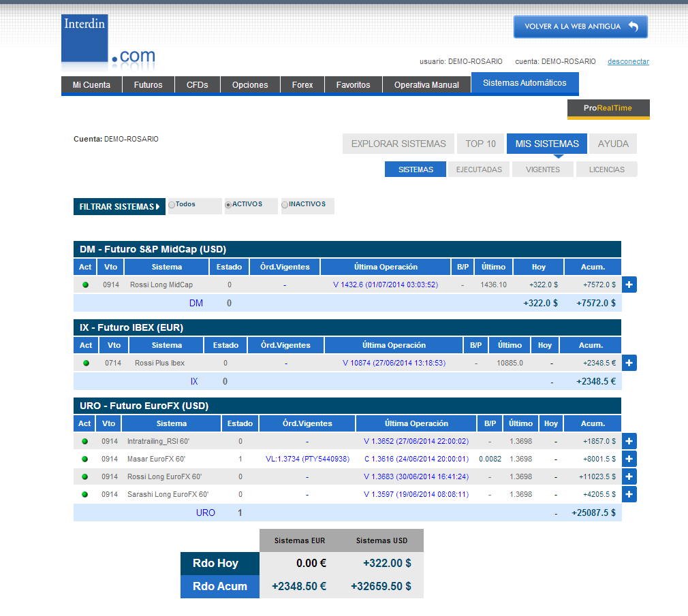Screen dimensions: 688x616
Task: Switch to LICENCIAS sub-tab
Action: (607, 169)
